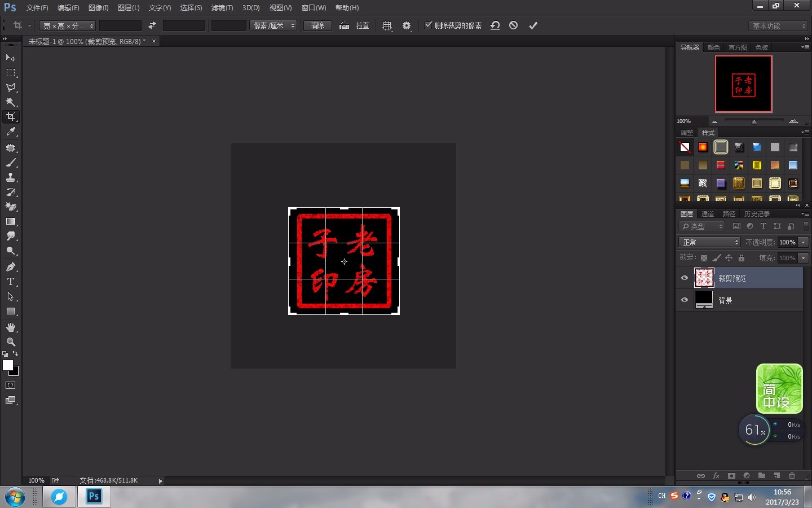Cancel the current crop operation
Screen dimensions: 812x508
click(513, 25)
